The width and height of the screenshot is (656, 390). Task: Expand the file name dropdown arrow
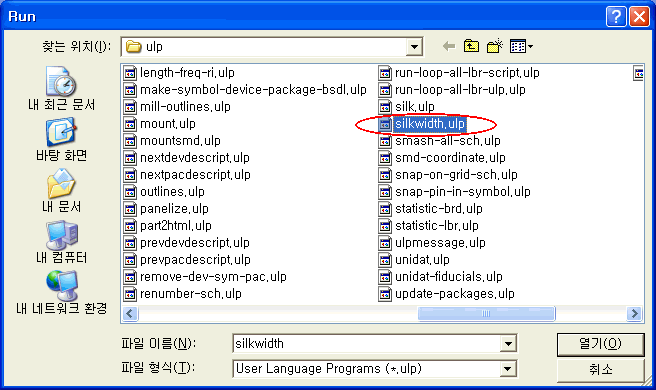click(x=508, y=344)
